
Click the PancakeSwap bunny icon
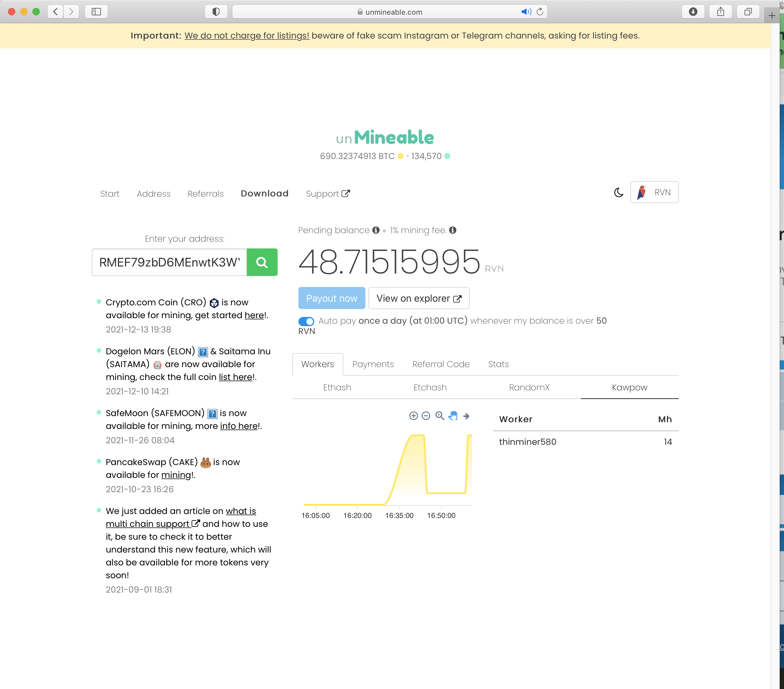pyautogui.click(x=205, y=462)
